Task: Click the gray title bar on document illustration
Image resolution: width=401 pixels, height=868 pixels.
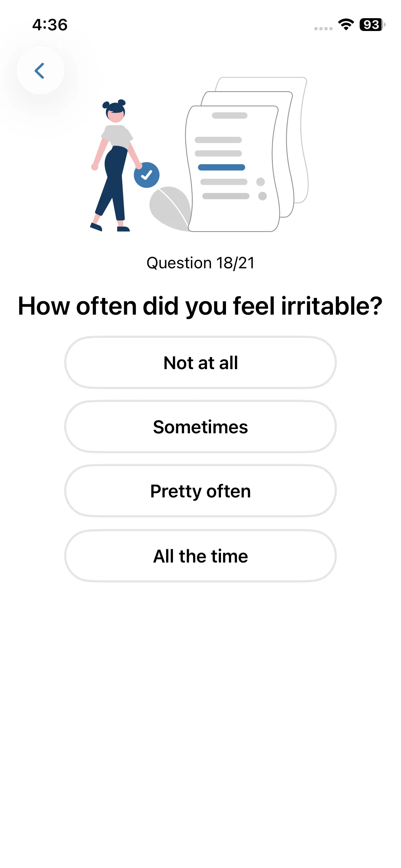Action: point(230,115)
